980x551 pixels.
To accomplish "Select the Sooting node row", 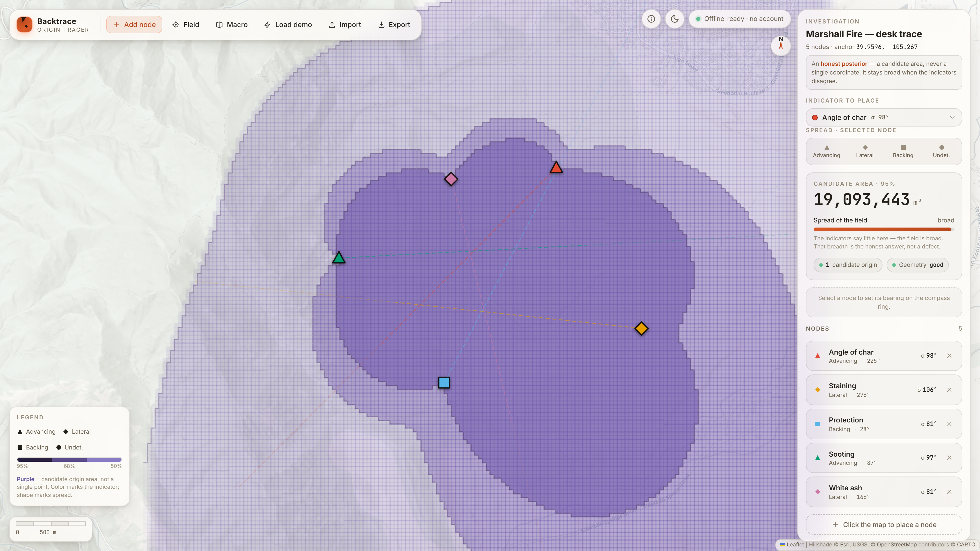I will 884,458.
